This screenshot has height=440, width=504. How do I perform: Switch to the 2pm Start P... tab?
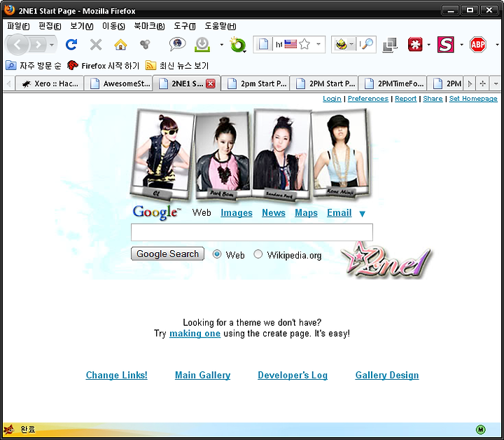[x=255, y=83]
